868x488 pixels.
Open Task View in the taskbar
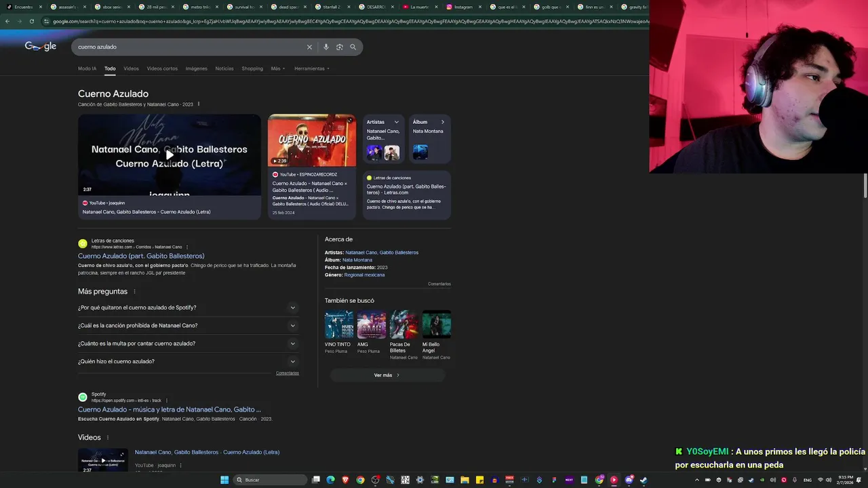[316, 480]
